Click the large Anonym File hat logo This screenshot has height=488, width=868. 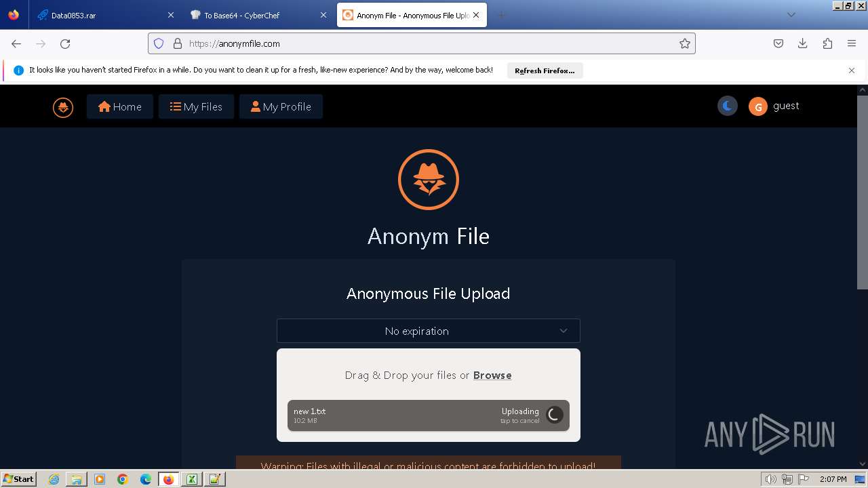click(429, 180)
